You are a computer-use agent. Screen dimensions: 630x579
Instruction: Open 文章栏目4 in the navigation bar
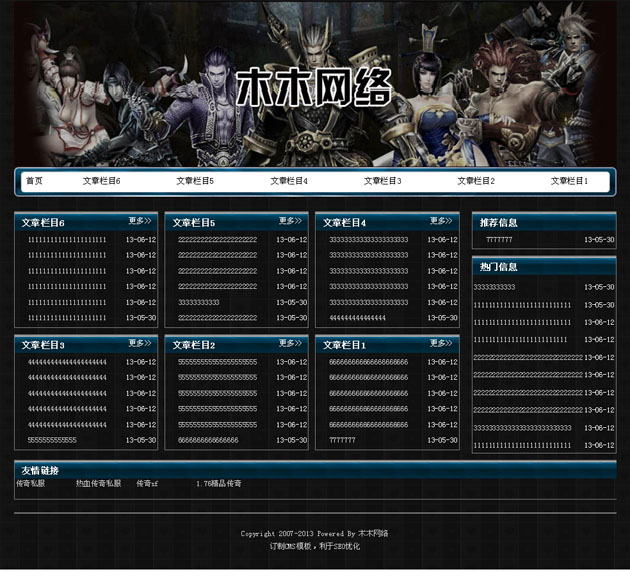coord(289,181)
